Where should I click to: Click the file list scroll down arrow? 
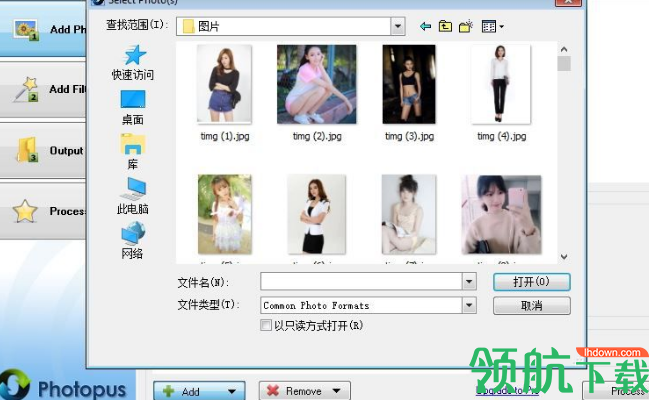tap(564, 257)
